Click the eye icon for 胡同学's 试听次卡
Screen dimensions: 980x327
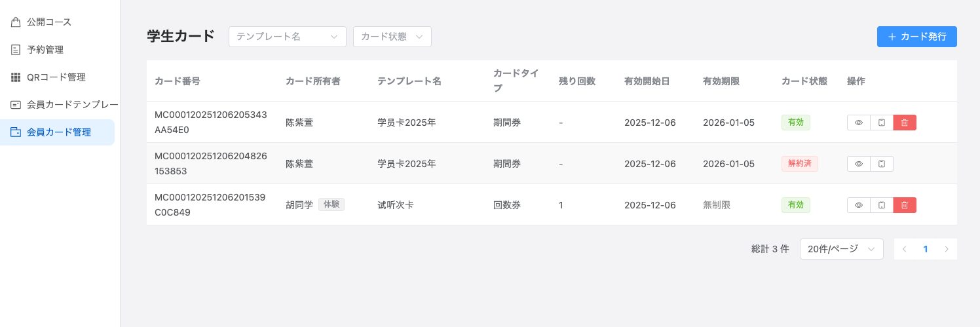pos(858,205)
